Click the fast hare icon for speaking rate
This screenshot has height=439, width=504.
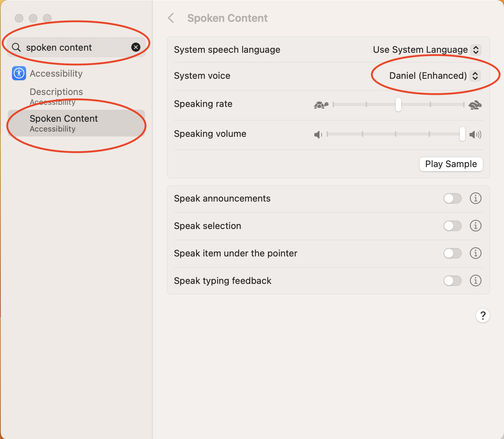point(475,104)
